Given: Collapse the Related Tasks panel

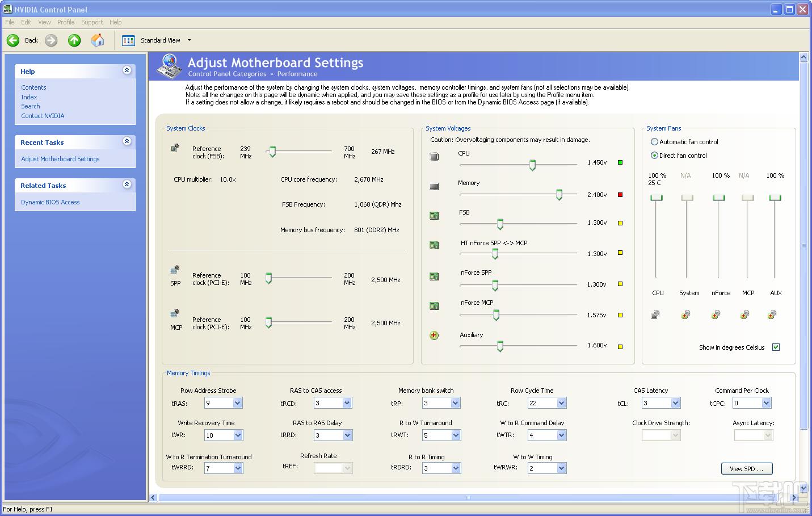Looking at the screenshot, I should (x=127, y=184).
